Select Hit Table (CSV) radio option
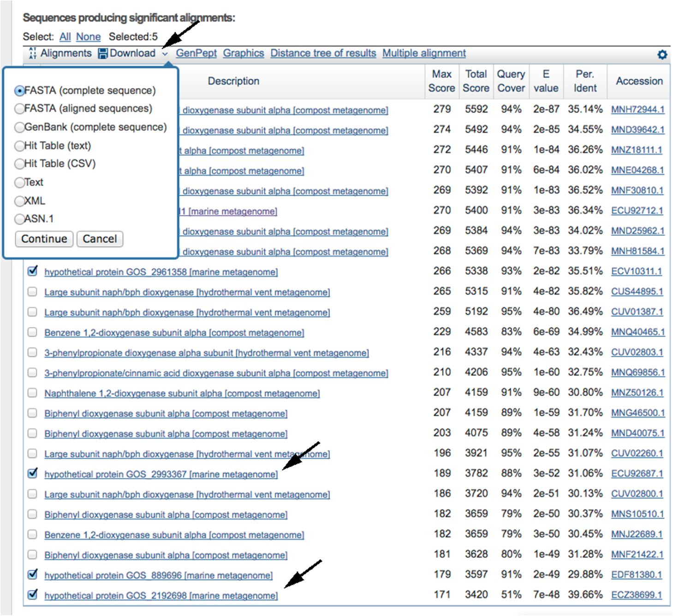The height and width of the screenshot is (616, 673). coord(19,164)
